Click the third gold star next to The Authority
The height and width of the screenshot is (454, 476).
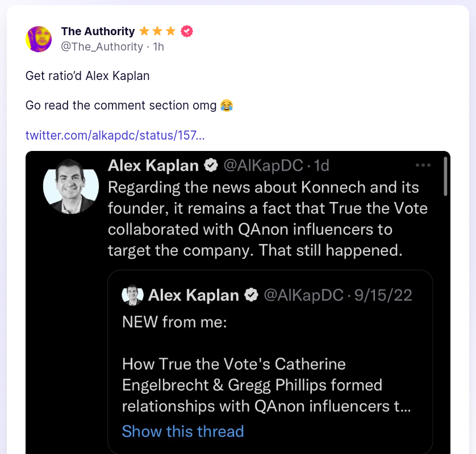click(x=170, y=31)
